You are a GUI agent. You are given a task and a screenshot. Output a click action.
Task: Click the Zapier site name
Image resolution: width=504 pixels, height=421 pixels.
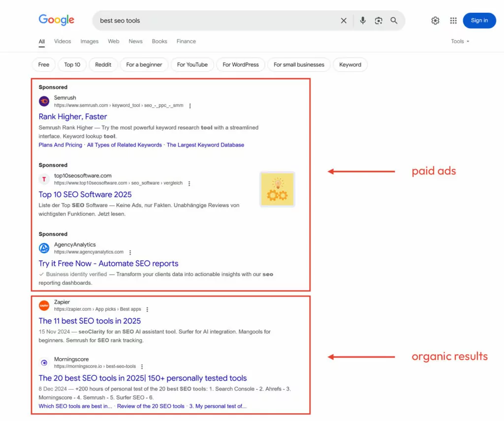click(62, 302)
